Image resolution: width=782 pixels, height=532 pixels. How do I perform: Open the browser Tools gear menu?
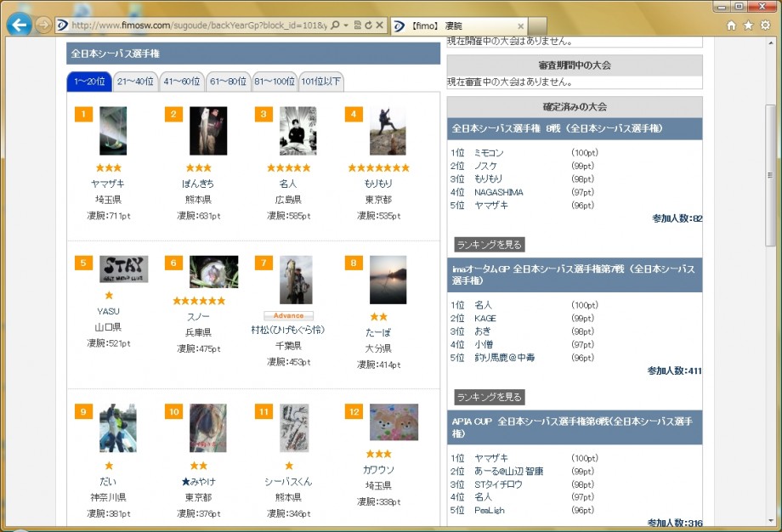pos(766,25)
